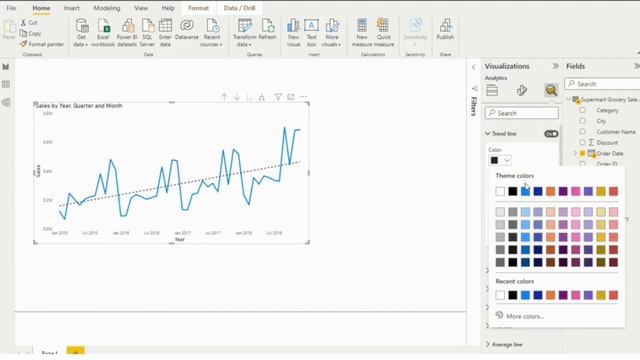Viewport: 640px width, 360px height.
Task: Open the trend line Color dropdown
Action: click(500, 160)
